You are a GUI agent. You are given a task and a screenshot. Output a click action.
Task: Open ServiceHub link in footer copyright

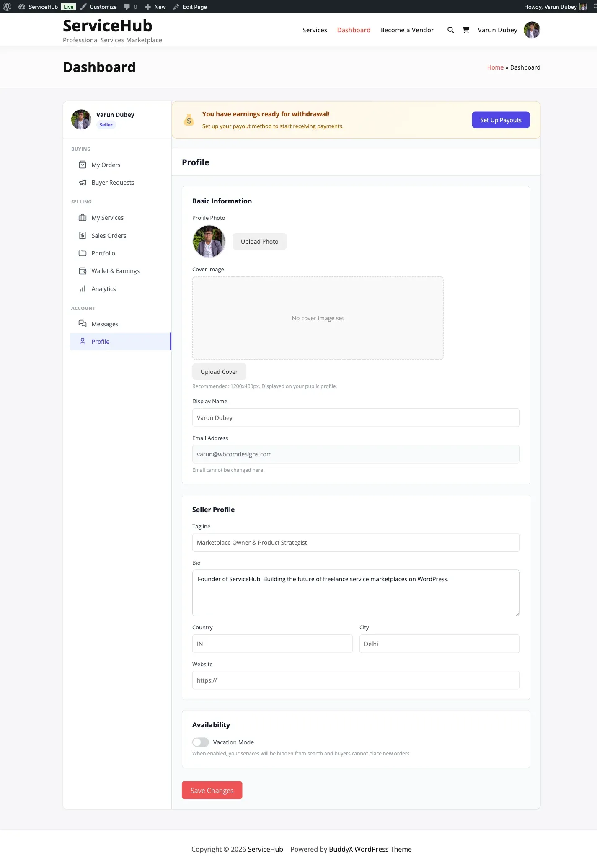[x=266, y=849]
